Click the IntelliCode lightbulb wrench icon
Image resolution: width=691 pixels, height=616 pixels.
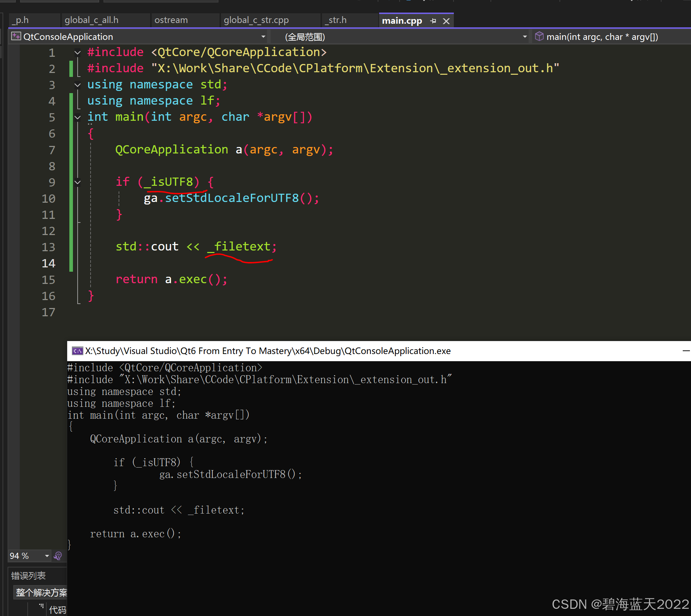click(58, 556)
